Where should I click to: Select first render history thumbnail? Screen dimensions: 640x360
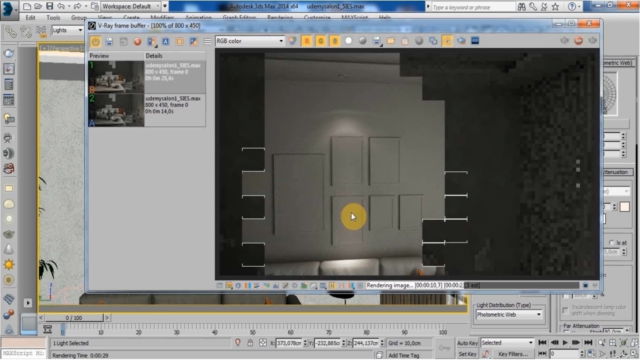pos(116,77)
